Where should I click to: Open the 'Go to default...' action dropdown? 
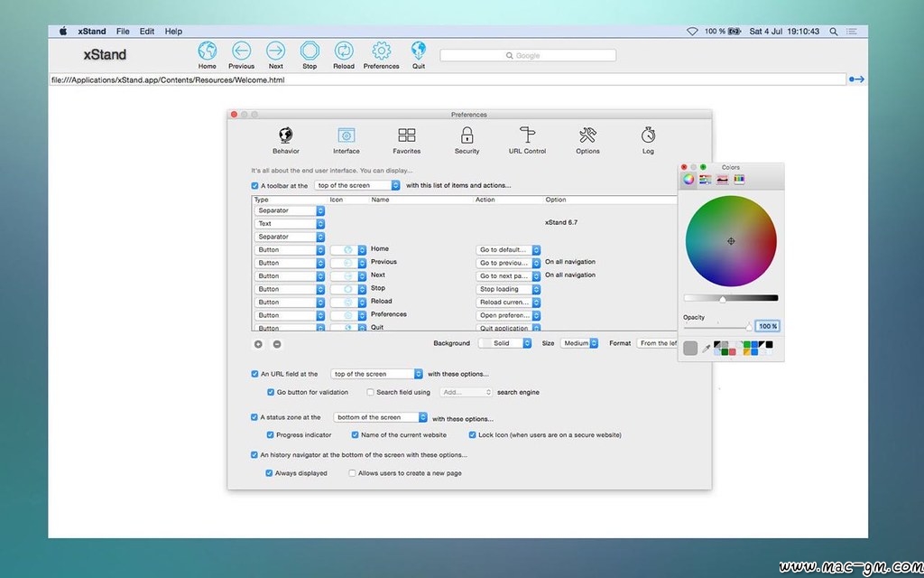tap(508, 249)
